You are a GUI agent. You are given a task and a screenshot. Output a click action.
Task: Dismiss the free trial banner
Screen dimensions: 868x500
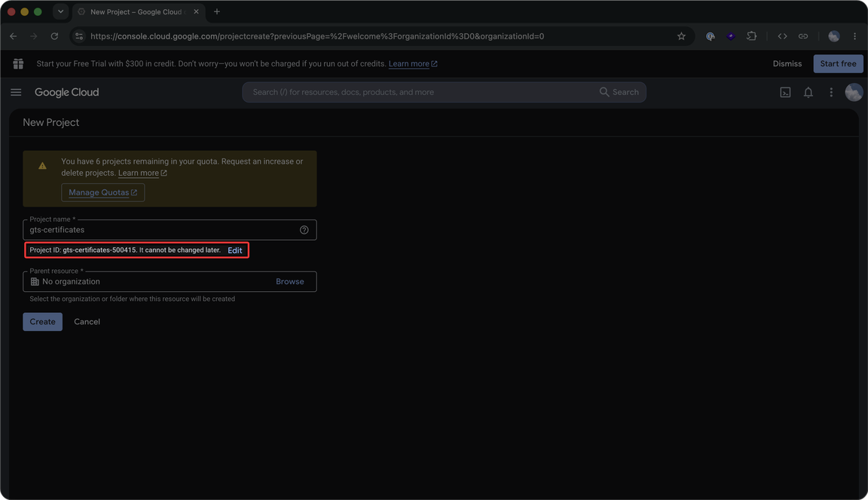(787, 64)
